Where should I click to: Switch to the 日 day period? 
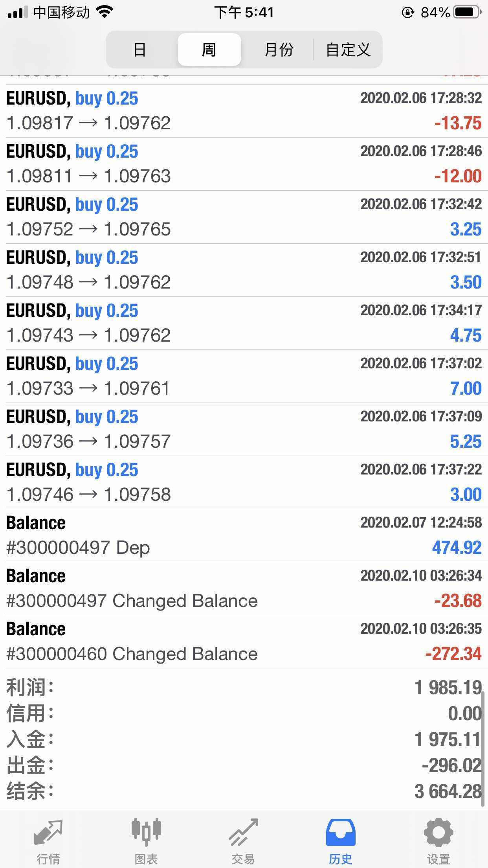(140, 50)
